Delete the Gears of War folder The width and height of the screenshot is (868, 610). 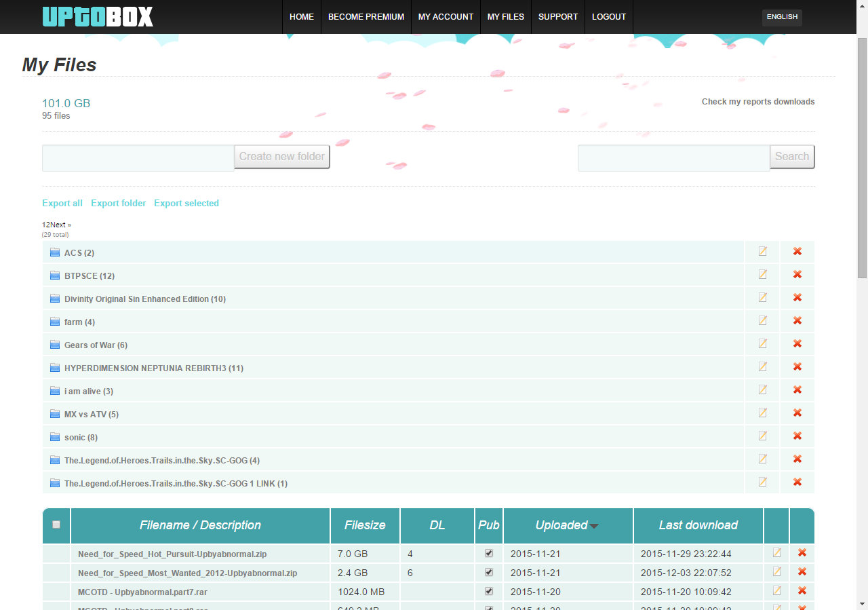click(x=797, y=344)
